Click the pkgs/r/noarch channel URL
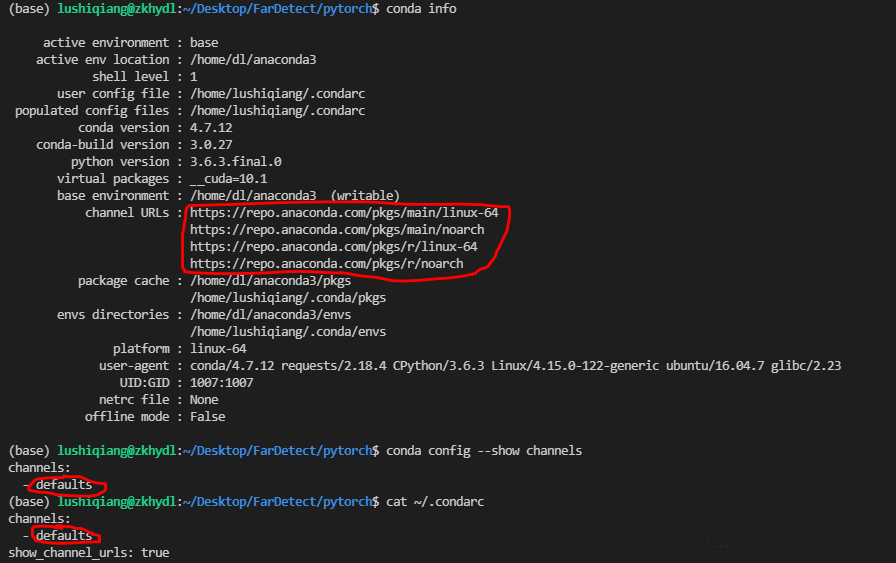Image resolution: width=896 pixels, height=563 pixels. tap(326, 264)
